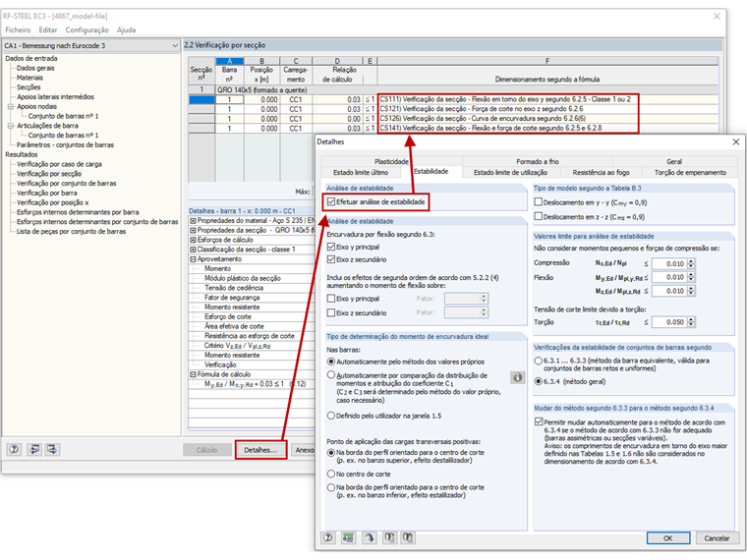Collapse Apoios nodais tree node

click(x=11, y=107)
